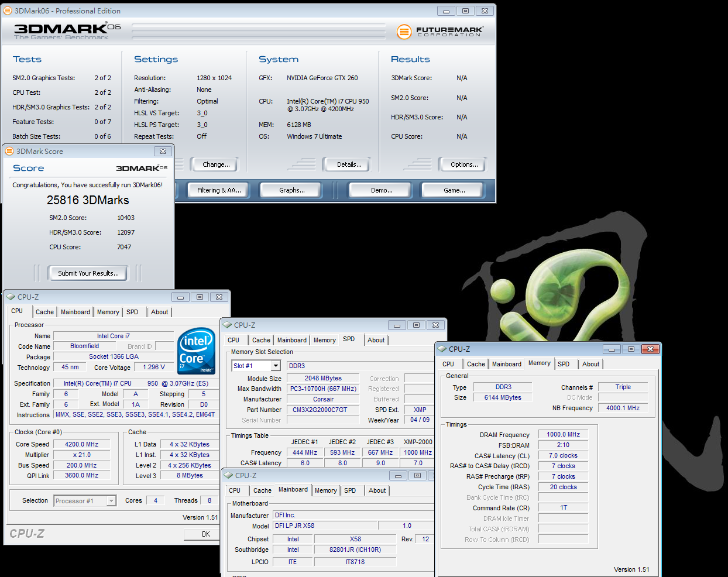Click the CPU-Z icon in the SPD window title
728x577 pixels.
(227, 325)
